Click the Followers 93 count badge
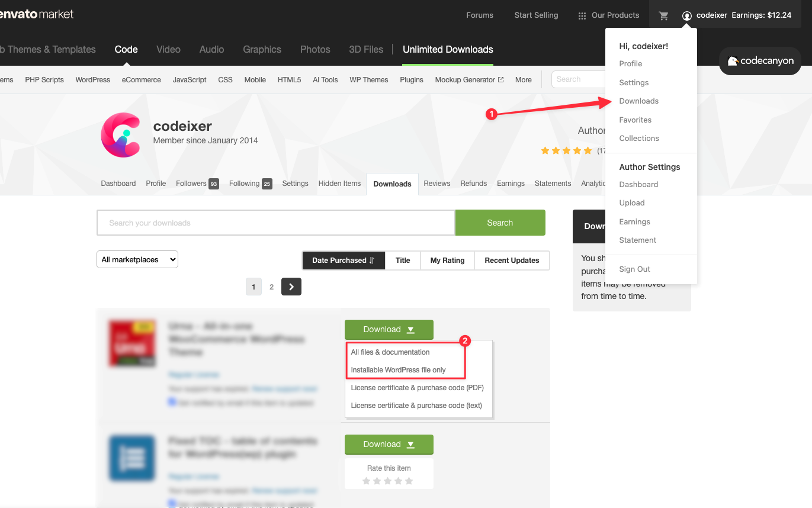This screenshot has width=812, height=508. 214,184
